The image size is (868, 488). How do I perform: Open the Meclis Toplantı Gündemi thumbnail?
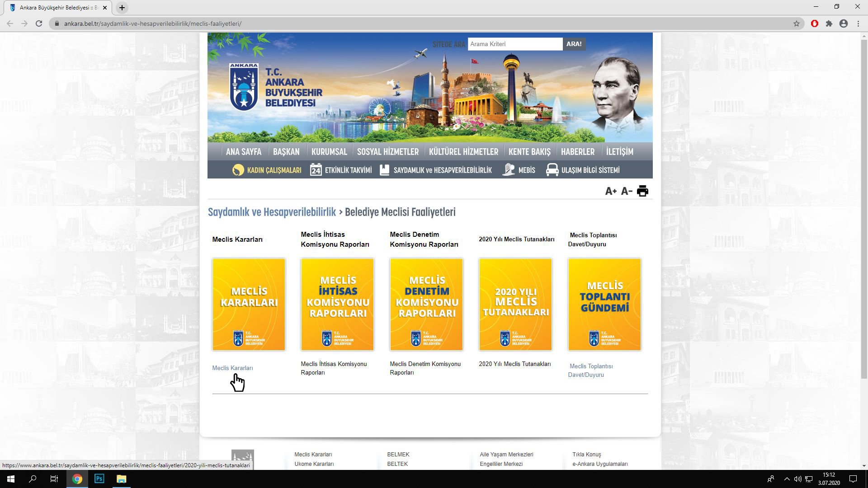604,304
